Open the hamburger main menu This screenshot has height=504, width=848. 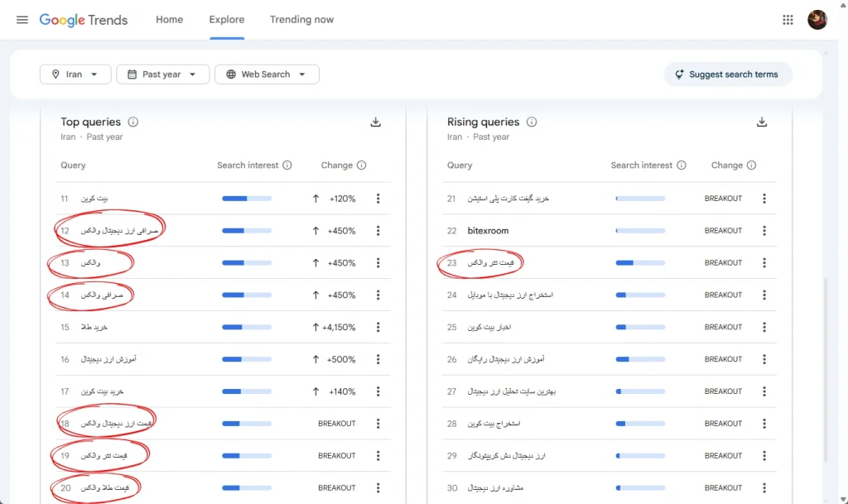[x=22, y=20]
